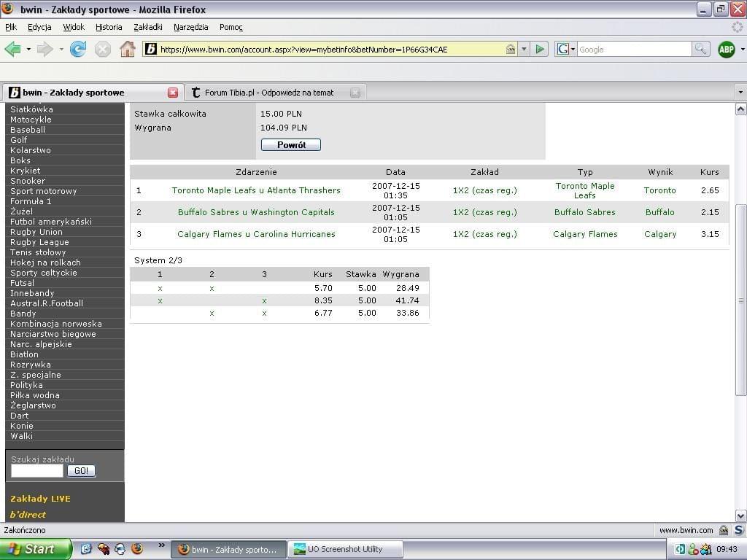Open Toronto Maple Leafs u Atlanta Thrashers event
Image resolution: width=747 pixels, height=560 pixels.
256,190
